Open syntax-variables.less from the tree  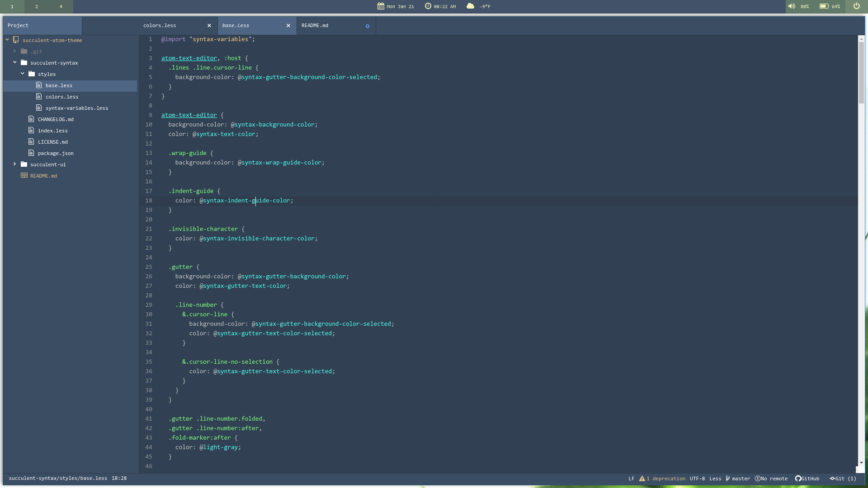[x=76, y=108]
